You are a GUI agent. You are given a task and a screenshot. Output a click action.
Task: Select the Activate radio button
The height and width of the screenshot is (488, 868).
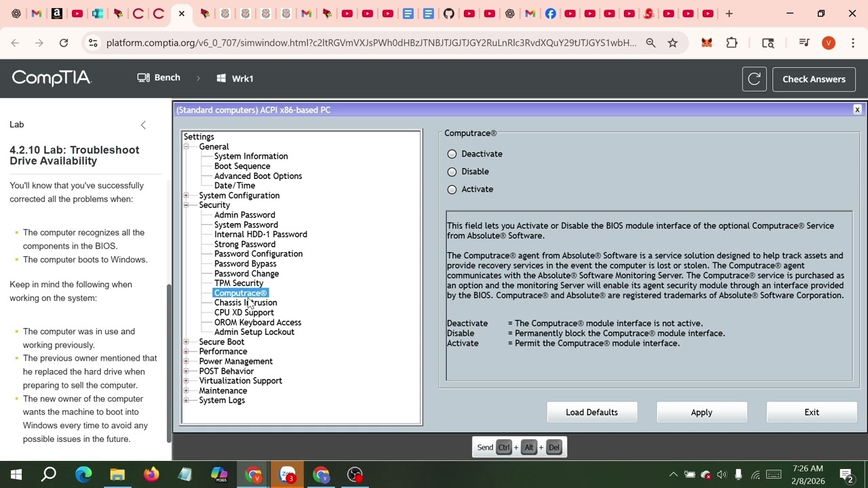point(452,189)
